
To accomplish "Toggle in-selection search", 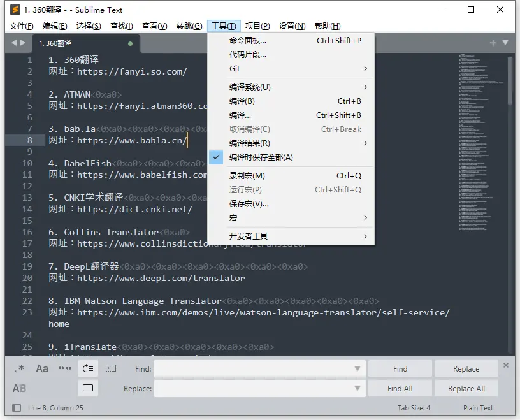I will [111, 368].
